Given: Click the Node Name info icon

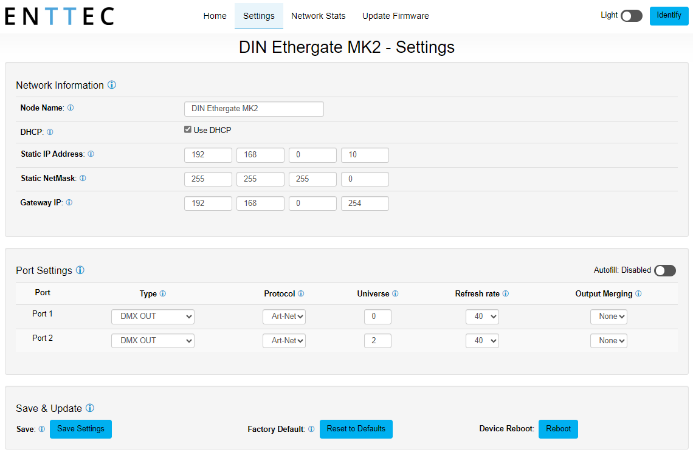Looking at the screenshot, I should pos(71,108).
